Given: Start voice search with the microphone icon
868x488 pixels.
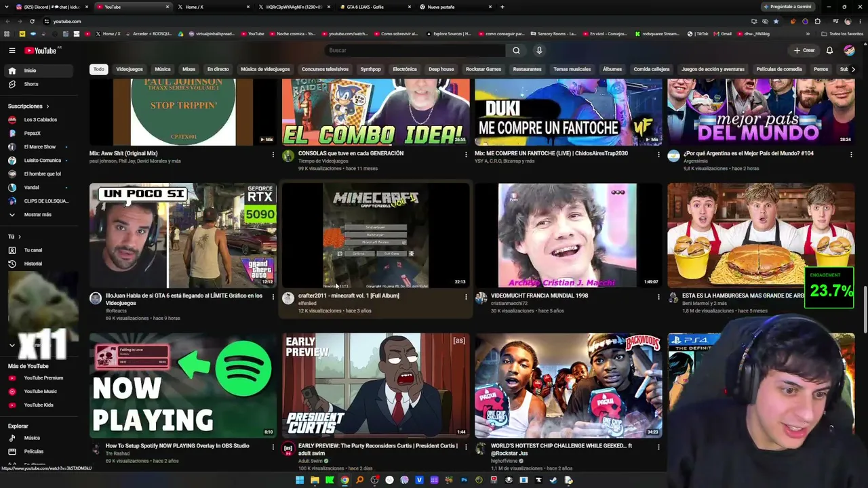Looking at the screenshot, I should click(x=539, y=50).
